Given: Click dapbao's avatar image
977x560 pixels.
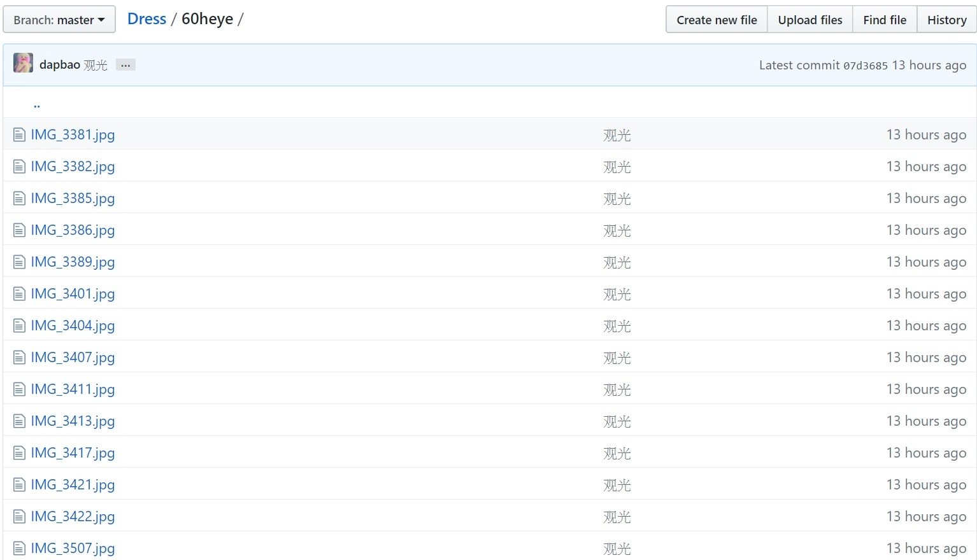Looking at the screenshot, I should 24,63.
